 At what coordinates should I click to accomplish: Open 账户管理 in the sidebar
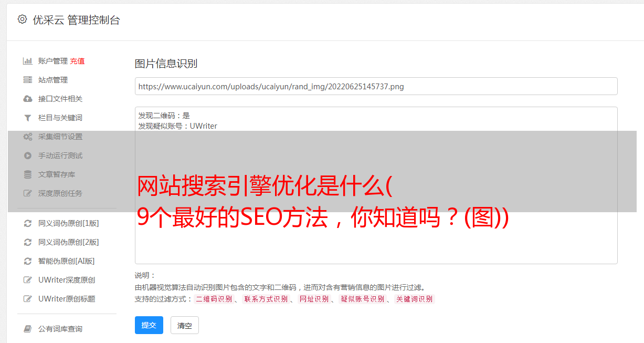[x=53, y=61]
